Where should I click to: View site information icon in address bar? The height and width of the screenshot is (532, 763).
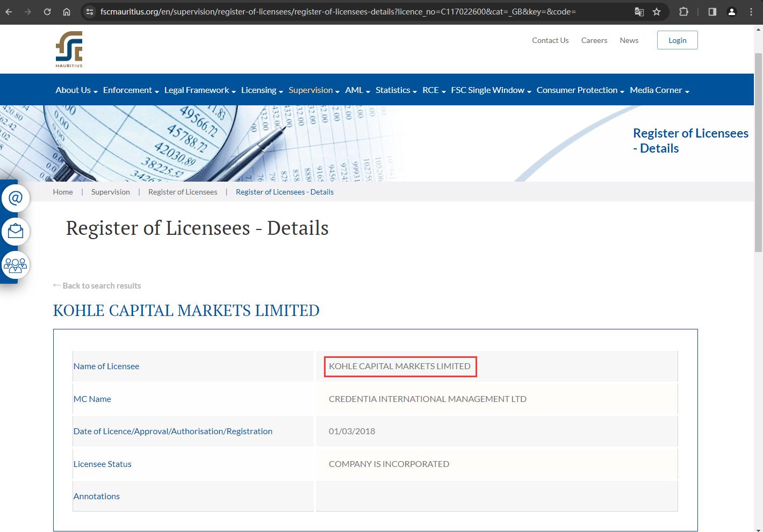coord(90,11)
